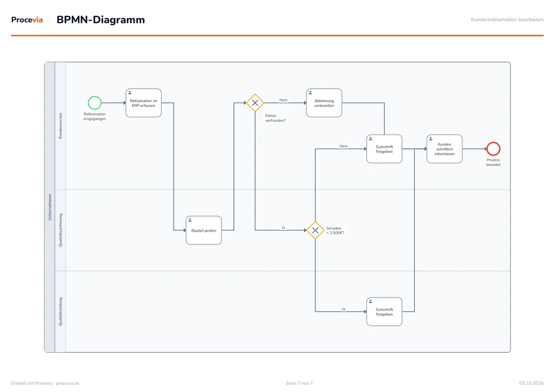Click the Procevia logo
This screenshot has width=555, height=392.
pos(27,20)
